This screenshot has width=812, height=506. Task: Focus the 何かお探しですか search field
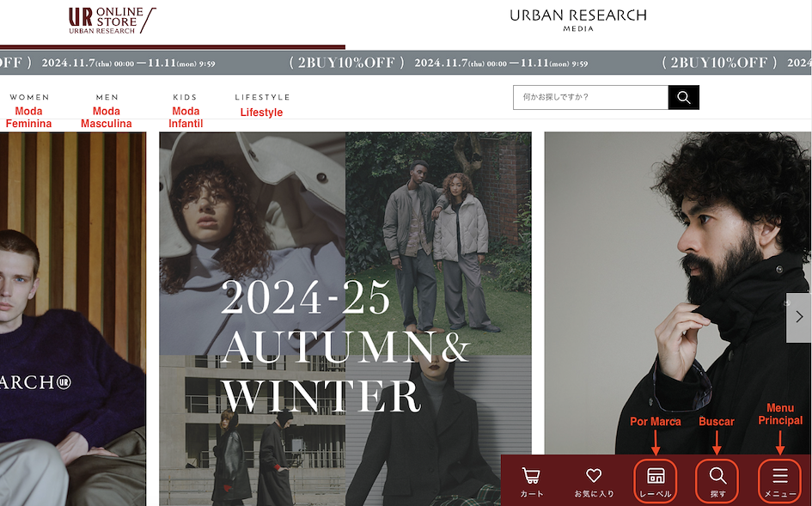coord(591,97)
